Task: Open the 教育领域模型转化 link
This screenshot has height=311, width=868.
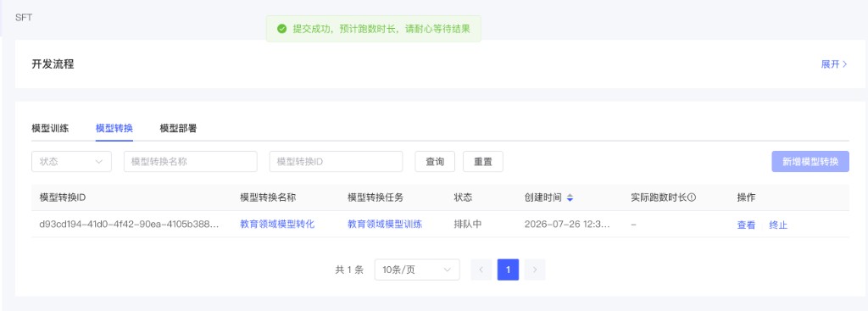Action: pyautogui.click(x=277, y=224)
